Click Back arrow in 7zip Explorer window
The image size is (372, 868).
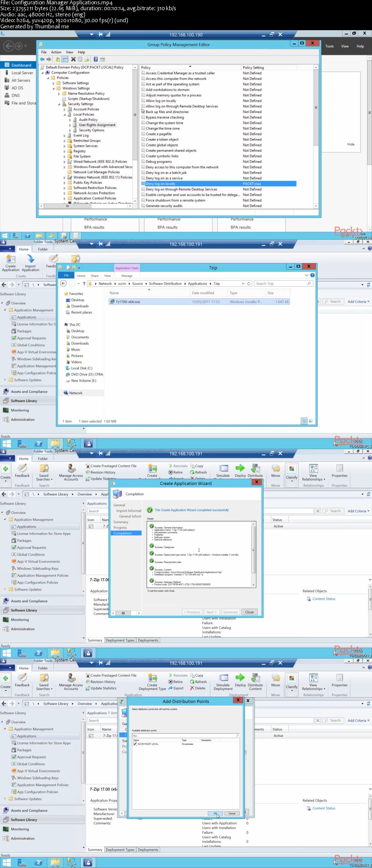63,283
